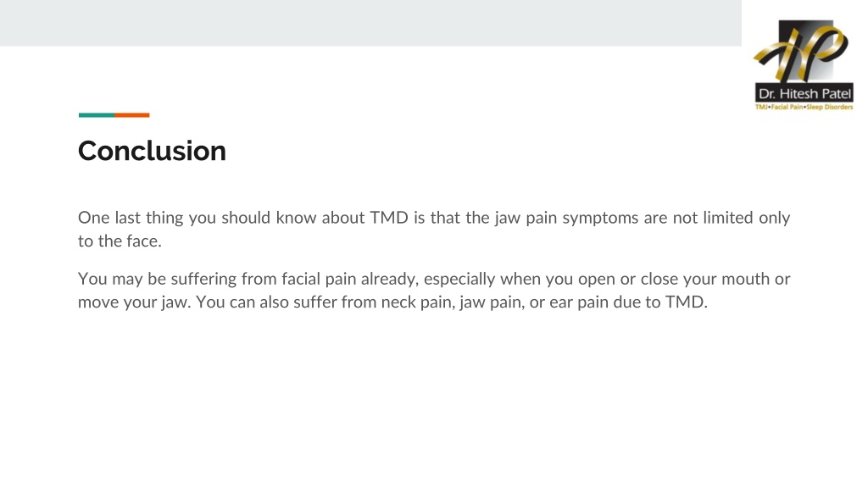Click "TMJ" in the logo tagline

click(x=762, y=107)
